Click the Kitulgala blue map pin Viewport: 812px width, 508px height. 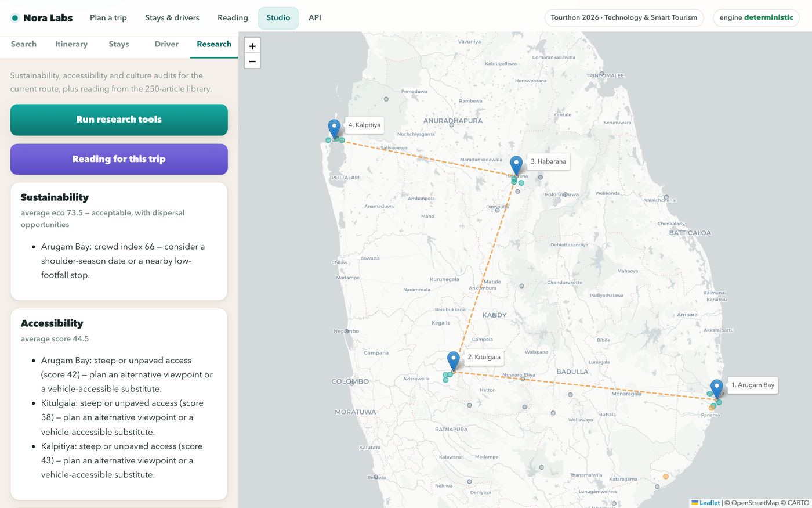(x=454, y=361)
